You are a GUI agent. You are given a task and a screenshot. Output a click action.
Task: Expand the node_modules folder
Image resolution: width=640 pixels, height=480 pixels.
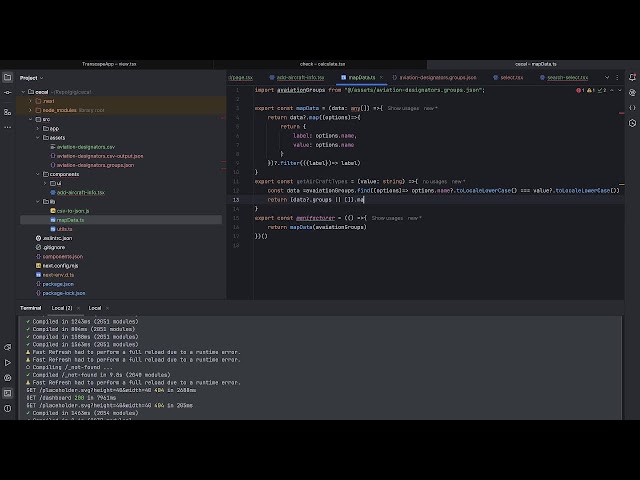[30, 110]
